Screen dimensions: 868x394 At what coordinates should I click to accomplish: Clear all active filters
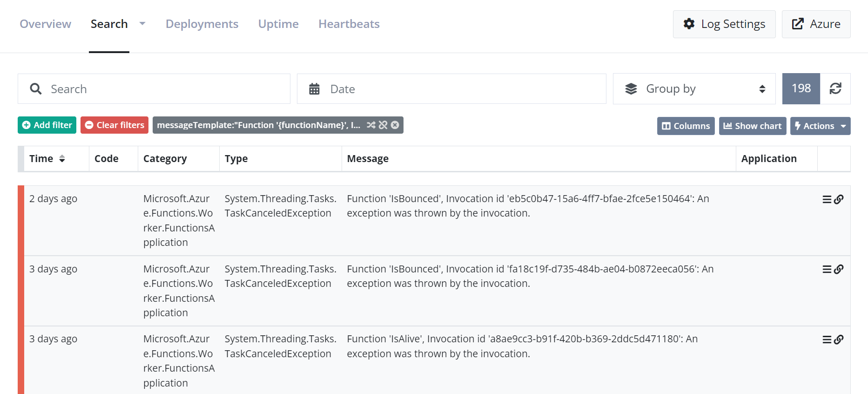click(114, 125)
